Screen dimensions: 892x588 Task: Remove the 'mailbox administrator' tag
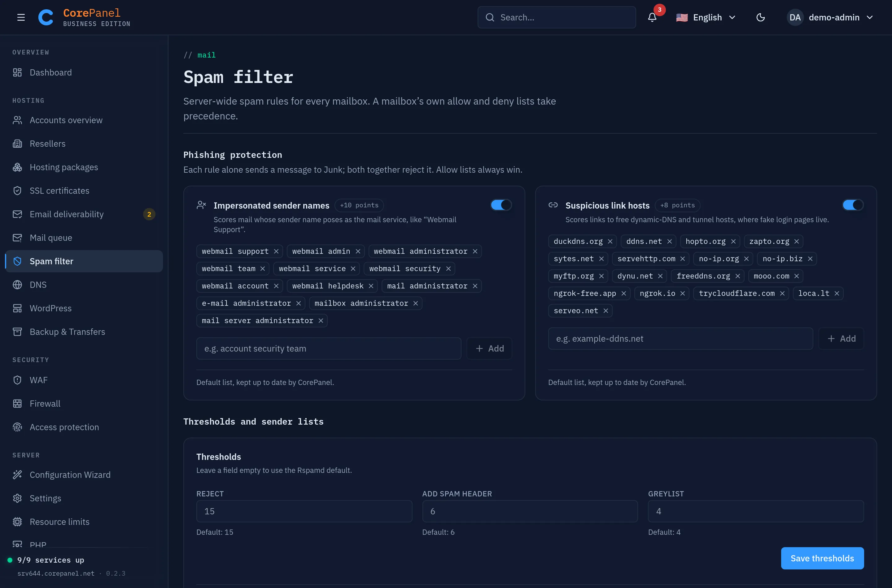click(416, 303)
